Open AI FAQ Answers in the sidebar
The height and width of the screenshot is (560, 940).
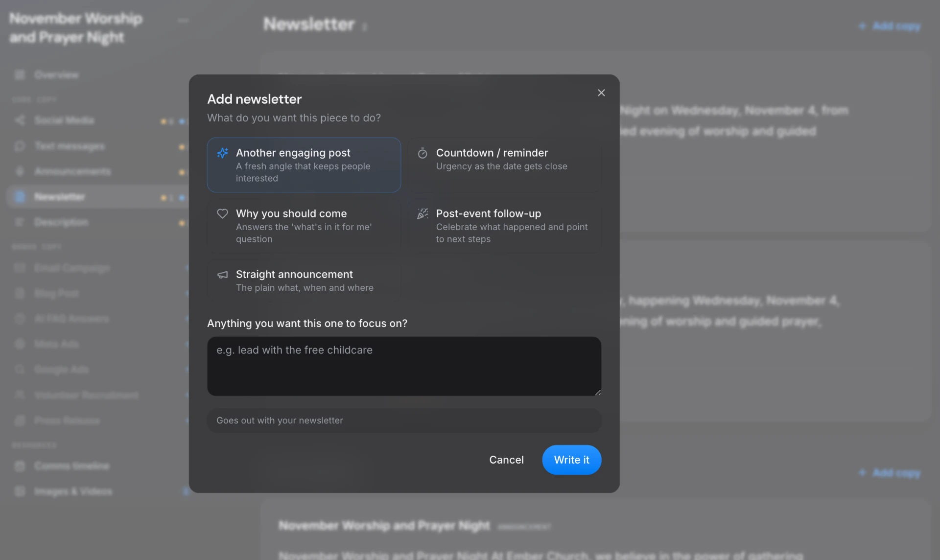(x=98, y=319)
